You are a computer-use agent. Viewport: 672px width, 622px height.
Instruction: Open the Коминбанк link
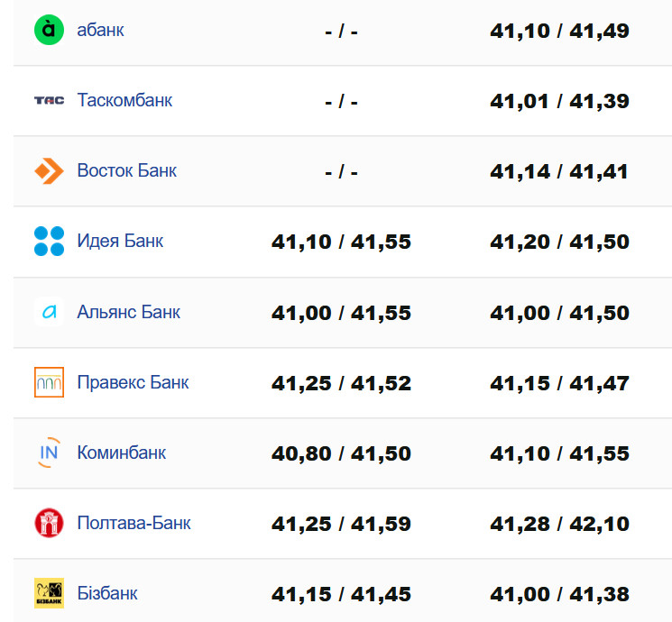[122, 453]
